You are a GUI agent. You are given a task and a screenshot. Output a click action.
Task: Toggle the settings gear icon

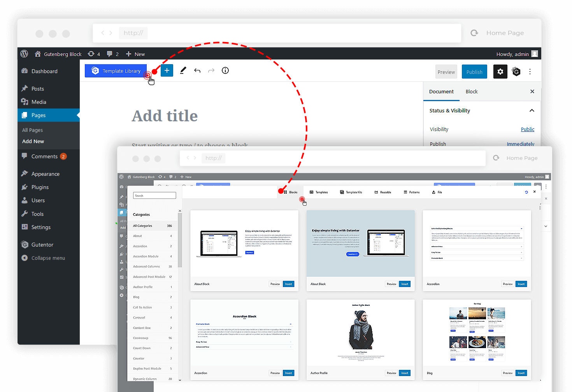point(500,72)
